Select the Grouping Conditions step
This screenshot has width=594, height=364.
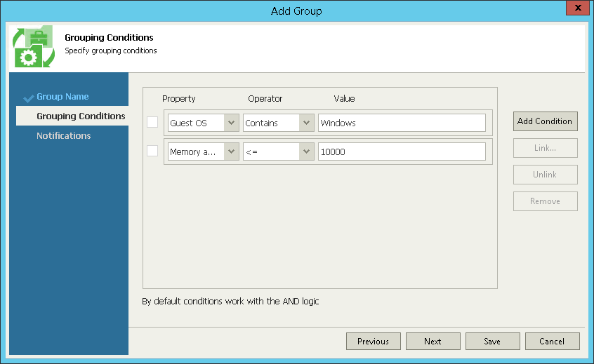pyautogui.click(x=81, y=116)
